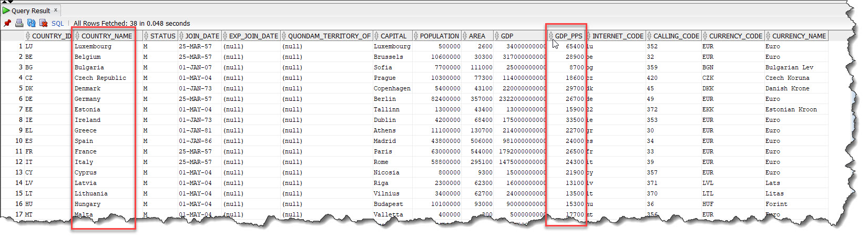
Task: Select the Luxembourg country name cell
Action: click(93, 46)
